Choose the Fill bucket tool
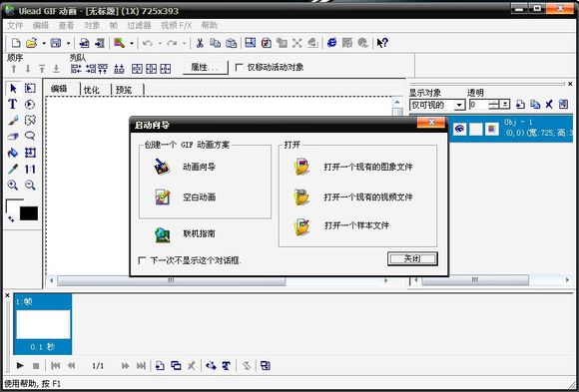 tap(13, 153)
